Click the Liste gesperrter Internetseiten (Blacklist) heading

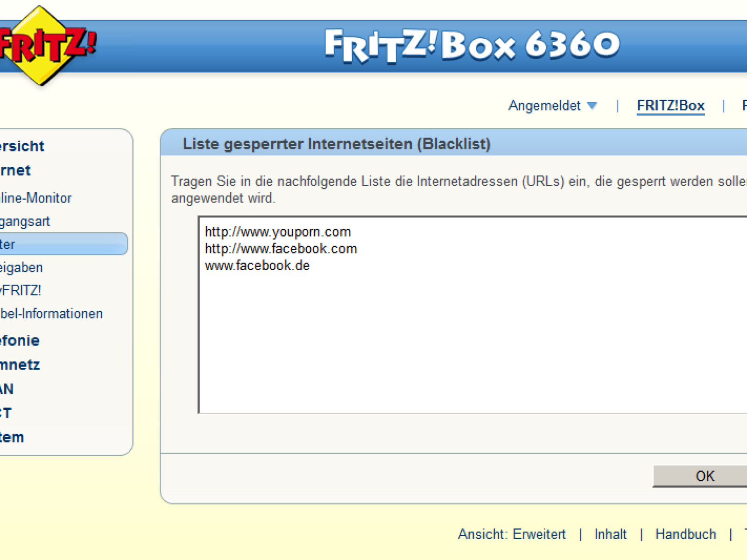337,144
